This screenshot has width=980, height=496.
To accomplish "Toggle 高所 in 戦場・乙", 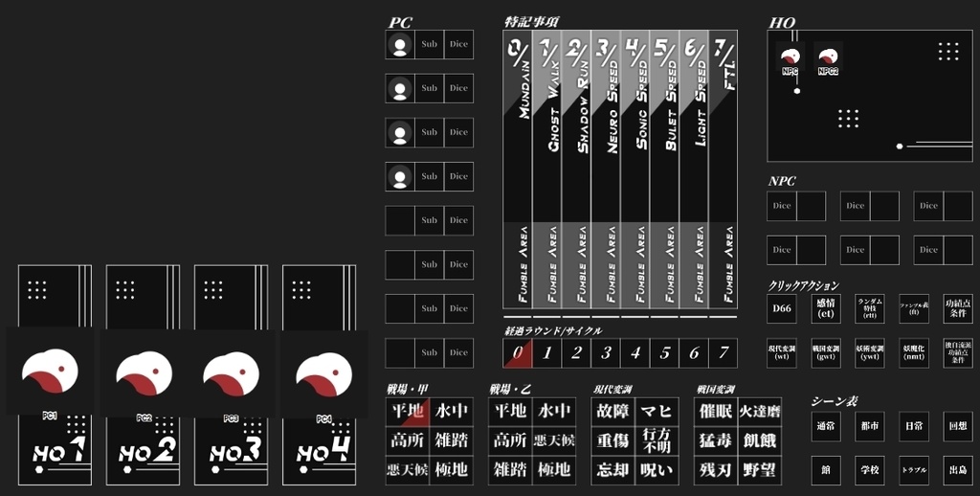I will (x=511, y=441).
